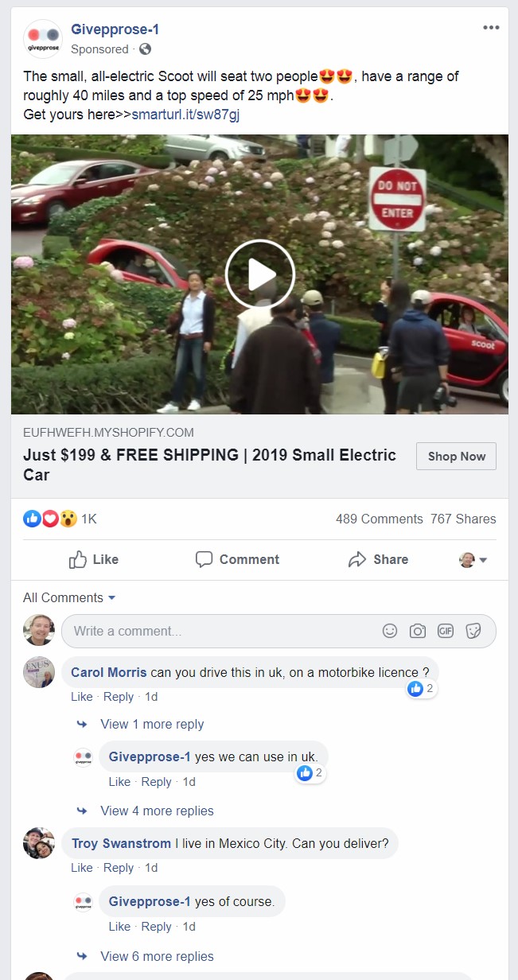The width and height of the screenshot is (518, 980).
Task: Expand View 4 more replies
Action: [x=157, y=811]
